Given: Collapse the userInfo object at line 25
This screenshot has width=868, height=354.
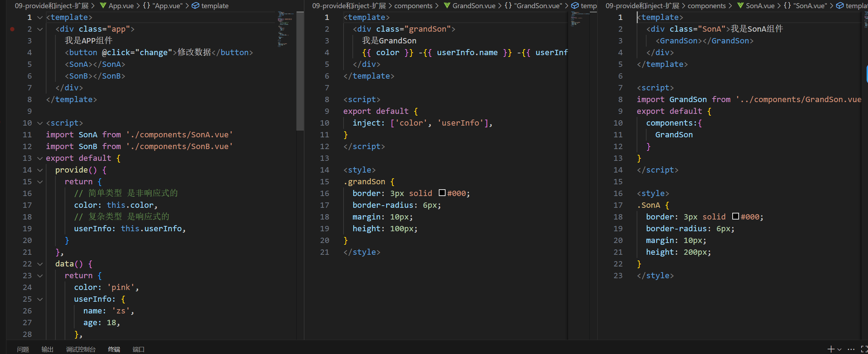Looking at the screenshot, I should 40,299.
